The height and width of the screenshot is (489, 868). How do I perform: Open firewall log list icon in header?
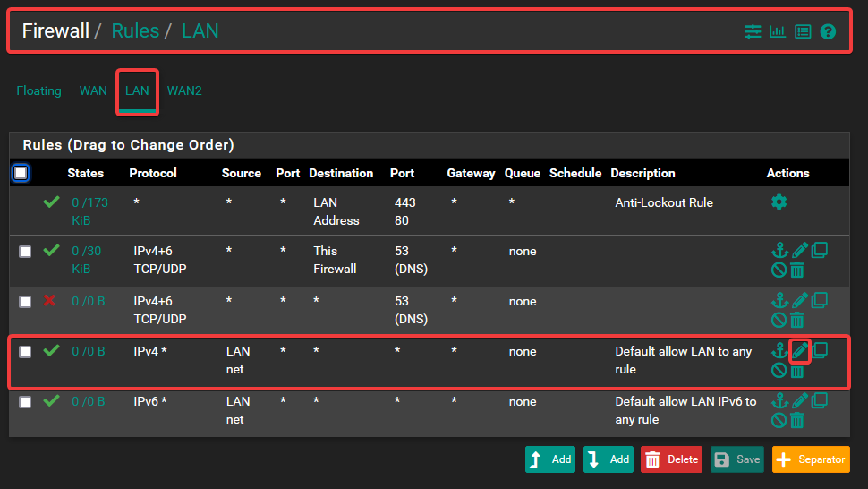803,31
